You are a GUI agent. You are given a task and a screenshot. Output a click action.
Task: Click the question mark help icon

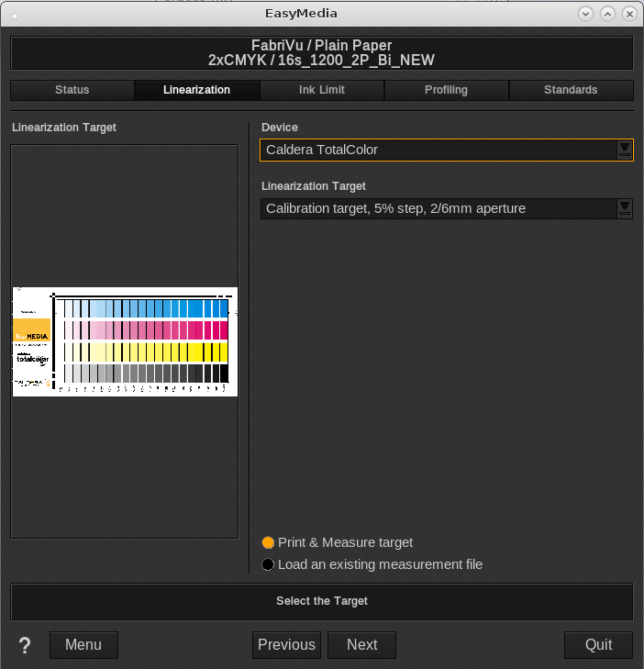click(x=23, y=645)
